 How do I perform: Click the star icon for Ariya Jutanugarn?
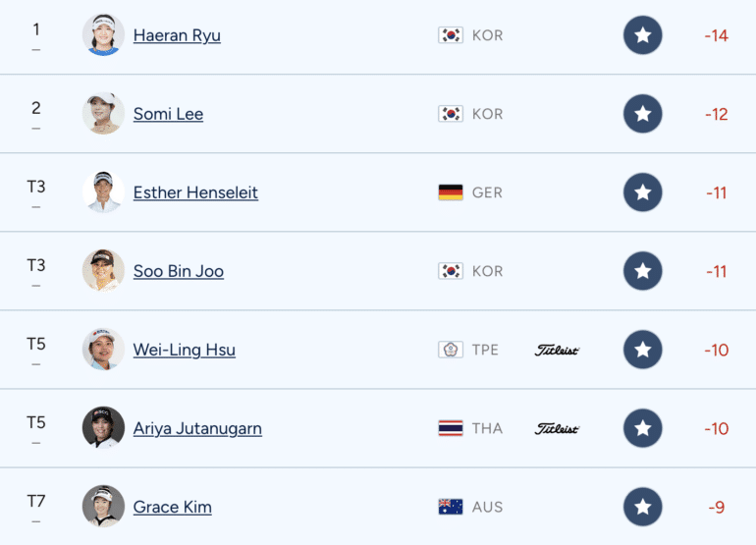coord(643,428)
